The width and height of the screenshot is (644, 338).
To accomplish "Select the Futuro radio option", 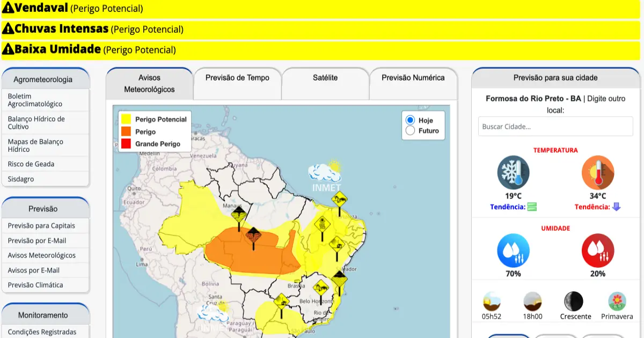I will click(411, 130).
